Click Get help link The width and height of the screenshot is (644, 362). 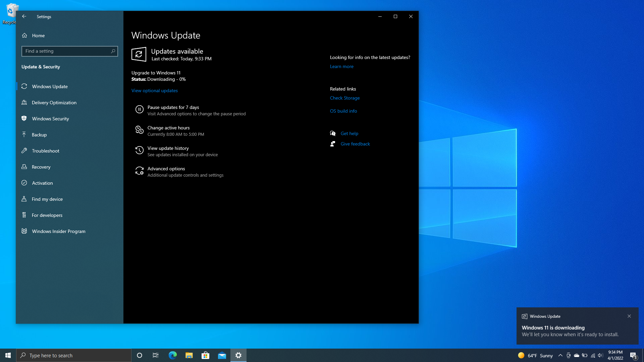click(x=350, y=133)
